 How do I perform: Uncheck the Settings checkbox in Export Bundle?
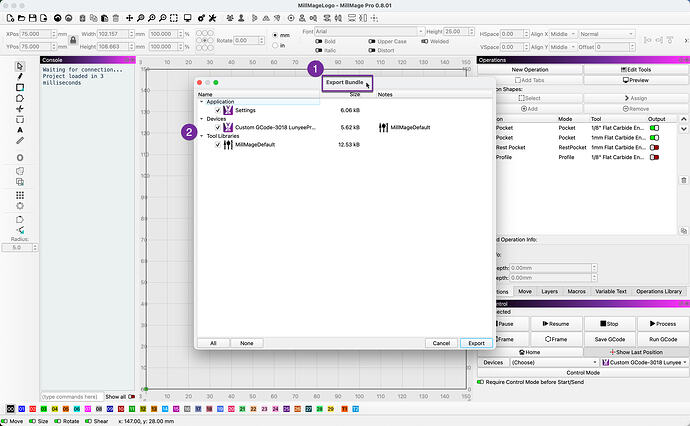pos(218,110)
